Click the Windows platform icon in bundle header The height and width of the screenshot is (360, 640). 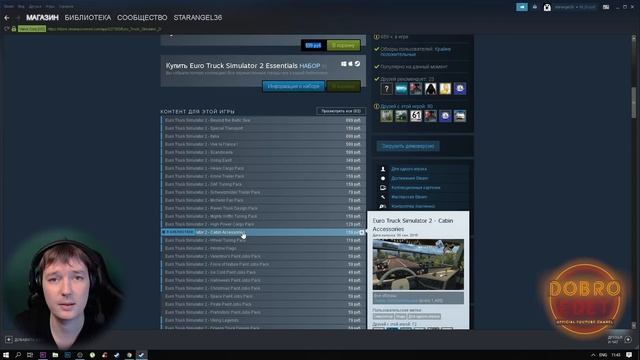344,64
